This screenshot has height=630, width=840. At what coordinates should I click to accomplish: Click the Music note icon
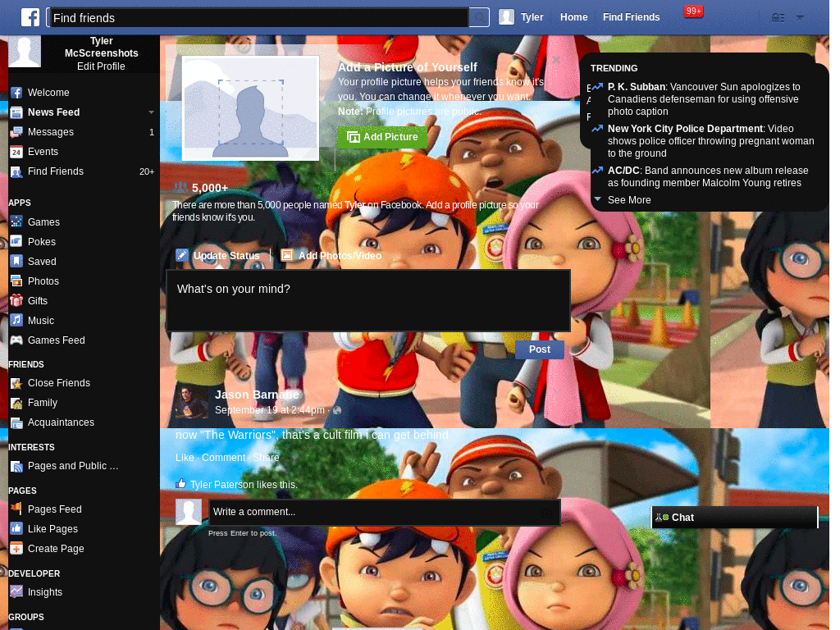16,321
